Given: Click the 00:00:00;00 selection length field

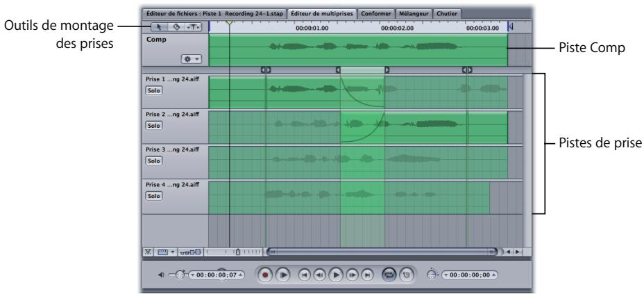Looking at the screenshot, I should pyautogui.click(x=469, y=275).
